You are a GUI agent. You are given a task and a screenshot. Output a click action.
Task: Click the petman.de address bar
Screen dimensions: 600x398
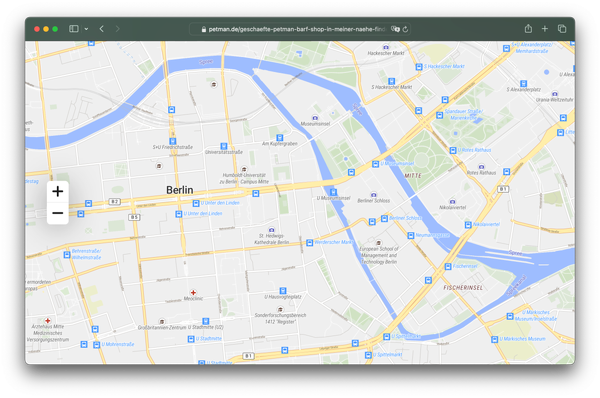[300, 29]
